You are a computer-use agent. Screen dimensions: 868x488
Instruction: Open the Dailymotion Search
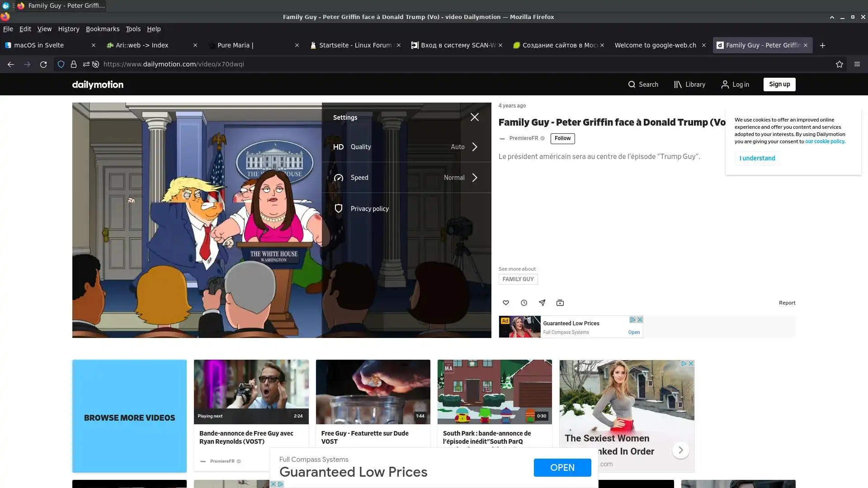[643, 84]
